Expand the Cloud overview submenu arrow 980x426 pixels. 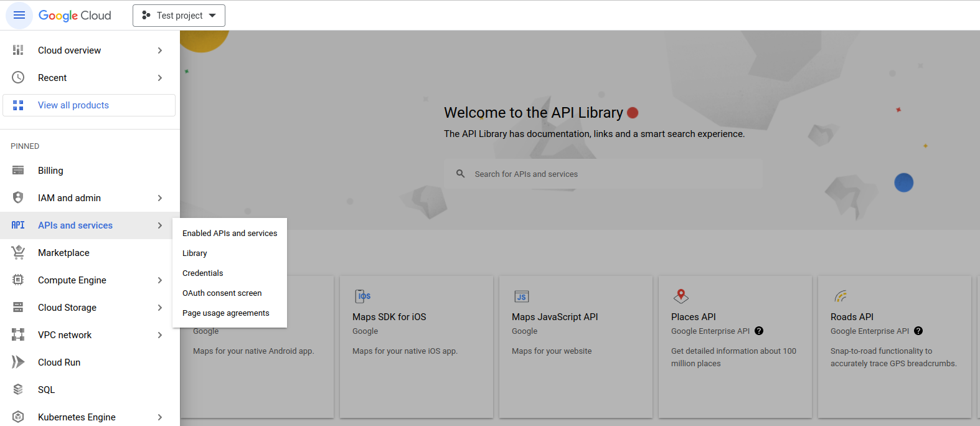(160, 50)
